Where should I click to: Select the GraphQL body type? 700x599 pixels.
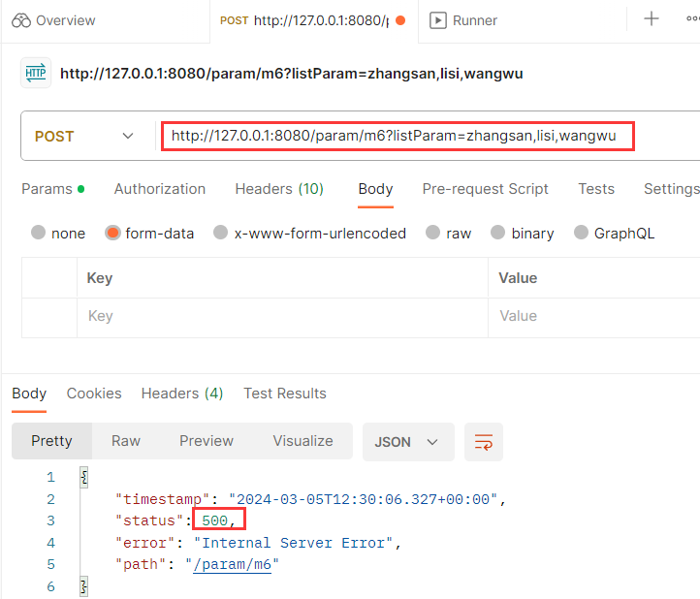(x=581, y=233)
